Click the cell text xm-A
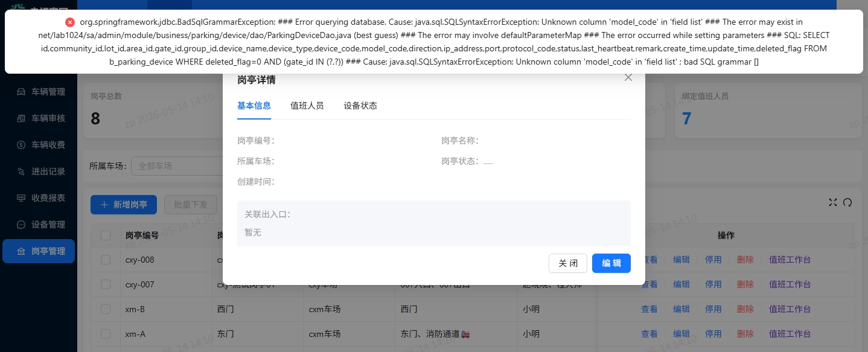Screen dimensions: 868x352 135,334
